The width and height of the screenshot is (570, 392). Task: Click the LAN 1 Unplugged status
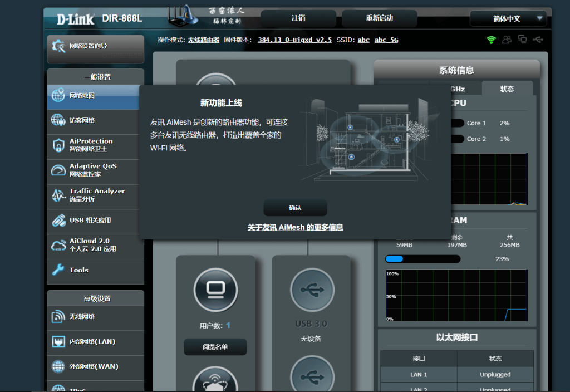(x=495, y=375)
